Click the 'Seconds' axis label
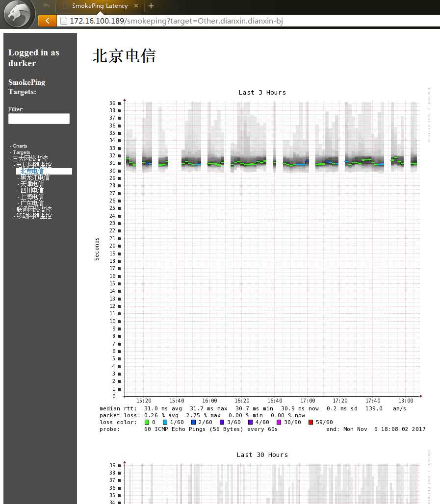The height and width of the screenshot is (504, 440). coord(97,249)
